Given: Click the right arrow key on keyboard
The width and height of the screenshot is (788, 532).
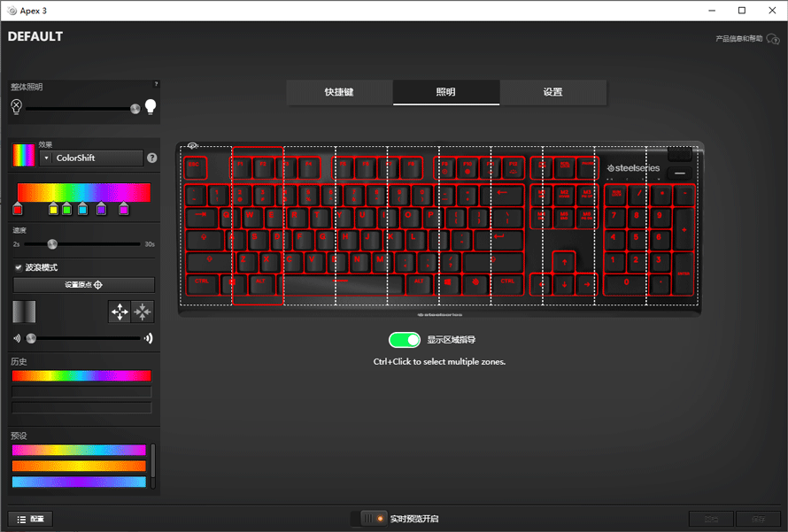Looking at the screenshot, I should [x=586, y=284].
